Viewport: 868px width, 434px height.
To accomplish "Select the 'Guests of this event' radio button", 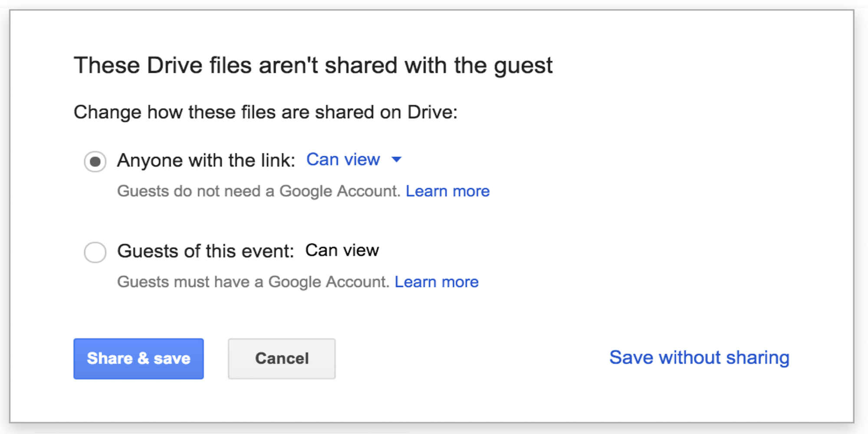I will 95,252.
